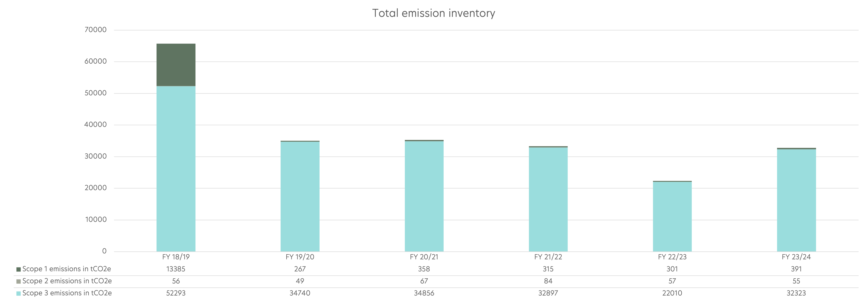868x305 pixels.
Task: Click the FY 20/21 teal bar
Action: (424, 196)
